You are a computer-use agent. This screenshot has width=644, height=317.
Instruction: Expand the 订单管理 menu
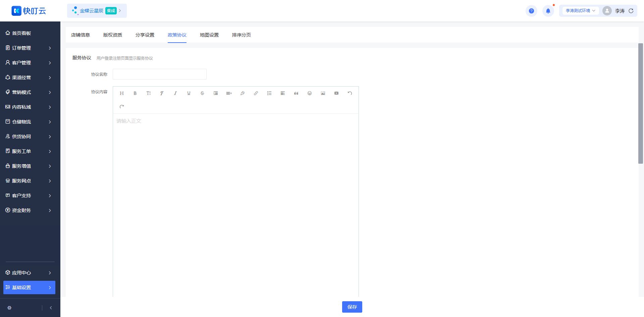point(29,48)
